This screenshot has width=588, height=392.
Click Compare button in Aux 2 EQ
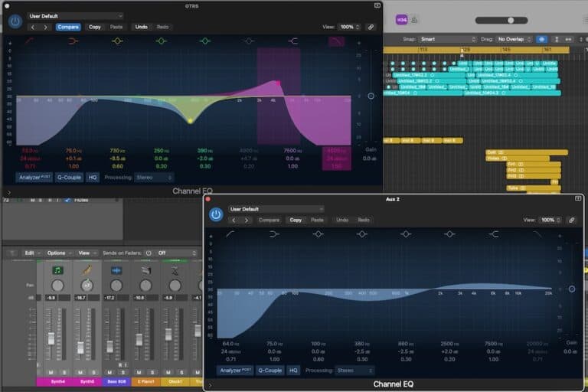pos(269,220)
